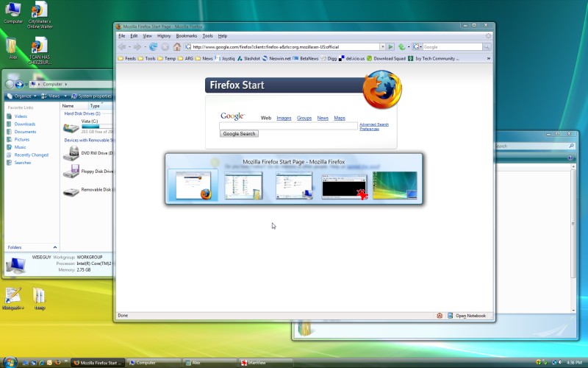The height and width of the screenshot is (368, 588).
Task: Open the Joystiq bookmark
Action: click(225, 59)
